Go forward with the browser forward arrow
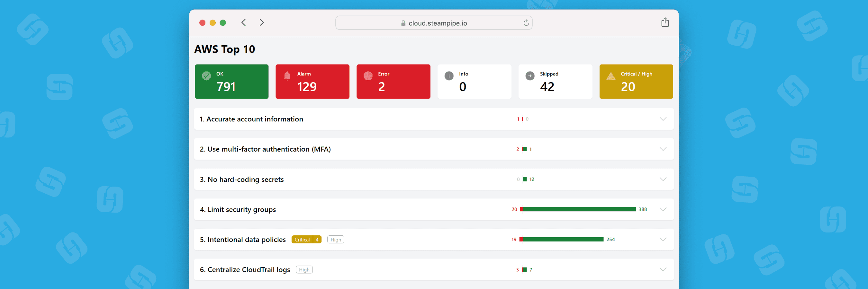Screen dimensions: 868x289 tap(261, 22)
